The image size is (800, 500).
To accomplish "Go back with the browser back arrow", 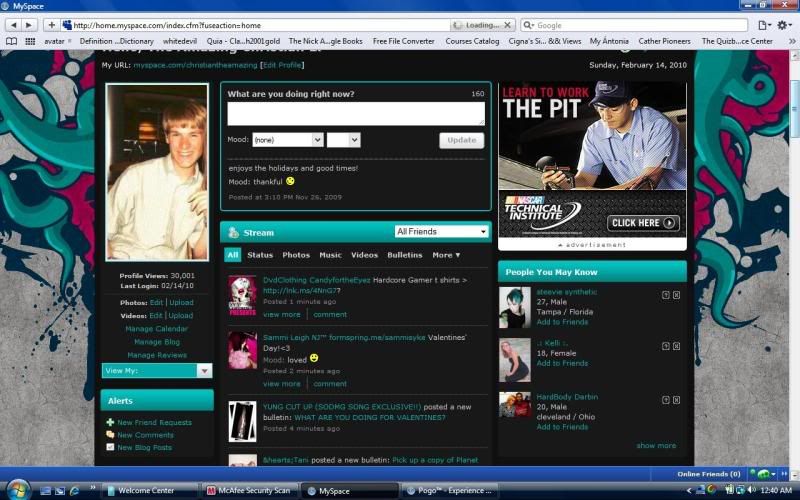I will pos(14,25).
